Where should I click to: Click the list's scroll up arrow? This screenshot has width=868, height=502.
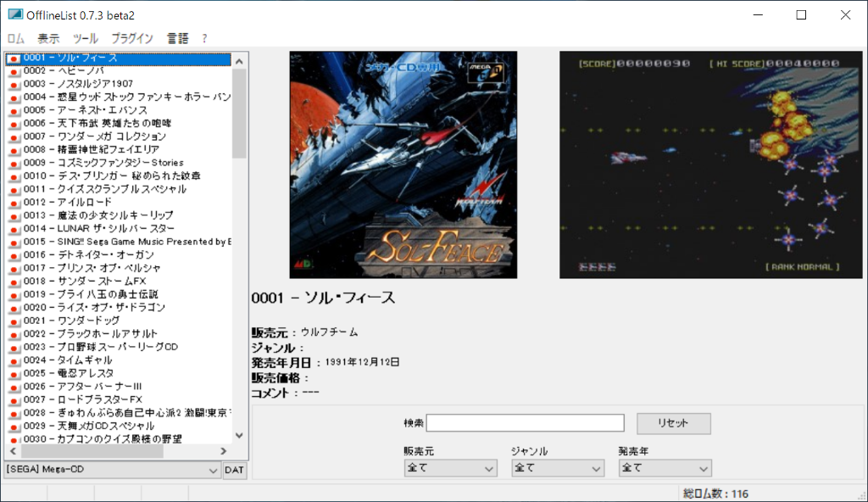239,61
